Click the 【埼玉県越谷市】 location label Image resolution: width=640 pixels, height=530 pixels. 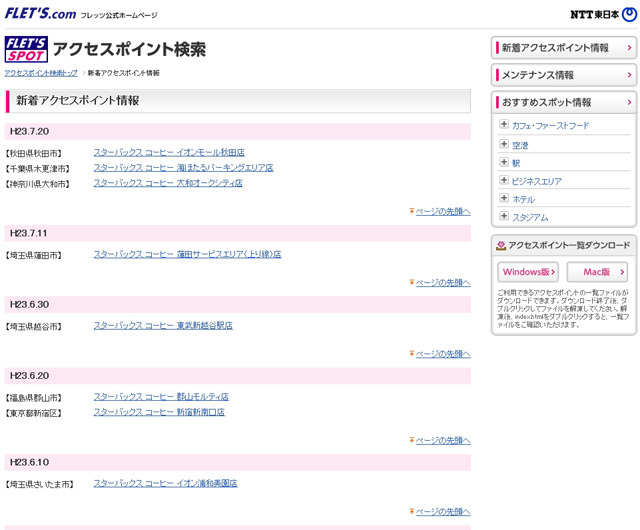click(34, 327)
